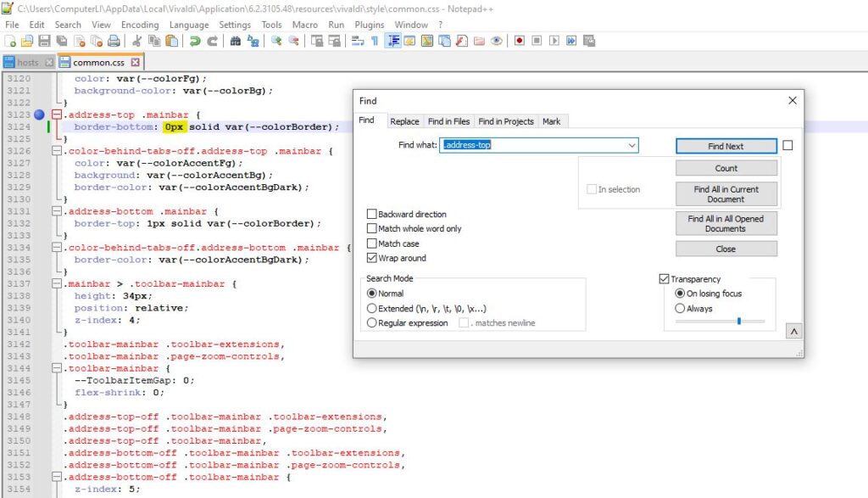The width and height of the screenshot is (868, 498).
Task: Click the Cut scissors toolbar icon
Action: 136,41
